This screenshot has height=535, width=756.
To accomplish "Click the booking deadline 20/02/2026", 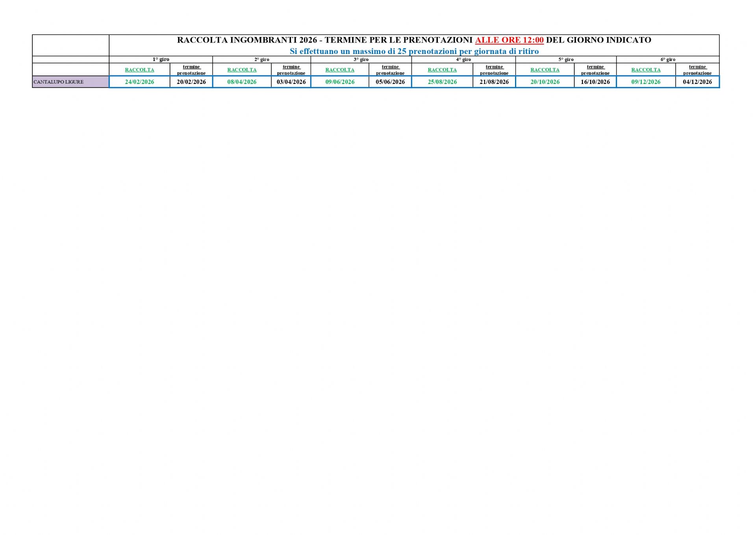I will click(x=191, y=82).
